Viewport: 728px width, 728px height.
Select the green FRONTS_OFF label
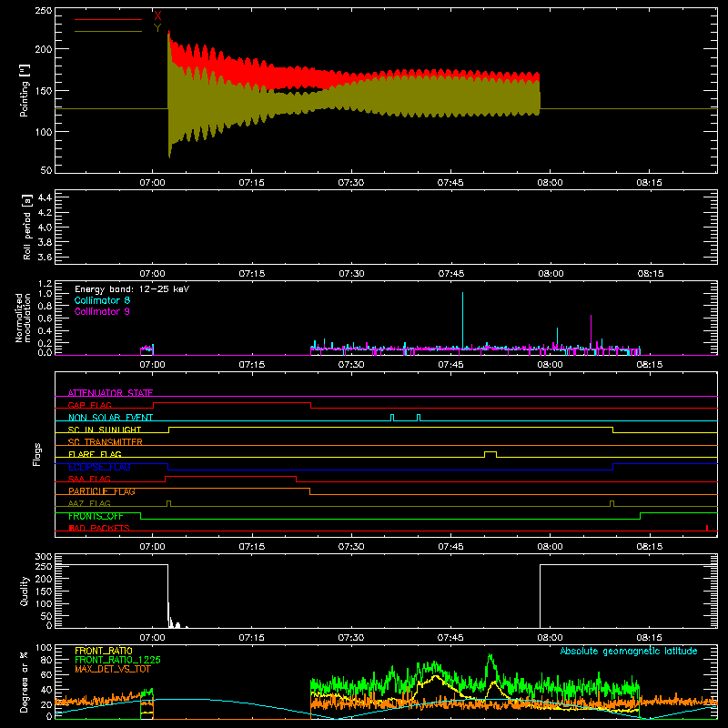coord(96,516)
